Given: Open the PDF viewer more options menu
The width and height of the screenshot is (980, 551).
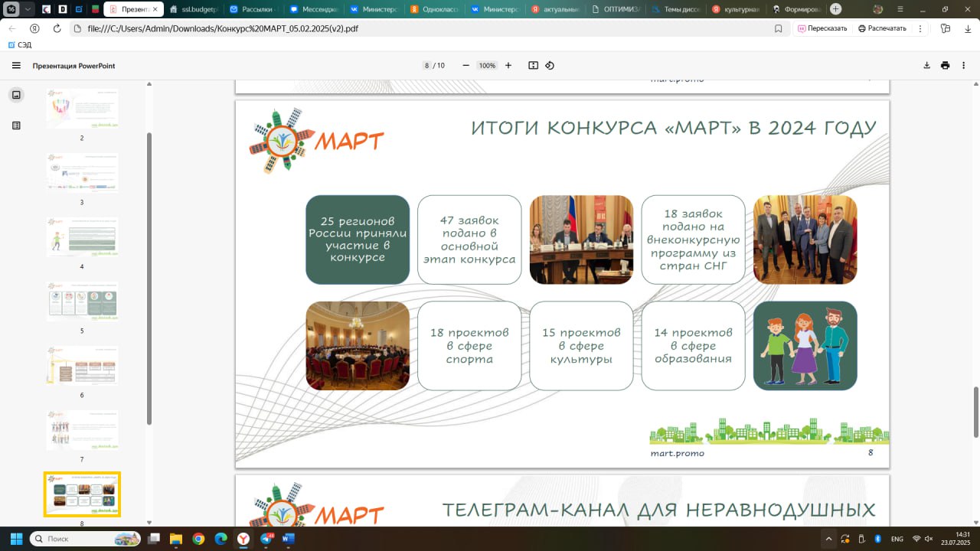Looking at the screenshot, I should click(x=964, y=66).
